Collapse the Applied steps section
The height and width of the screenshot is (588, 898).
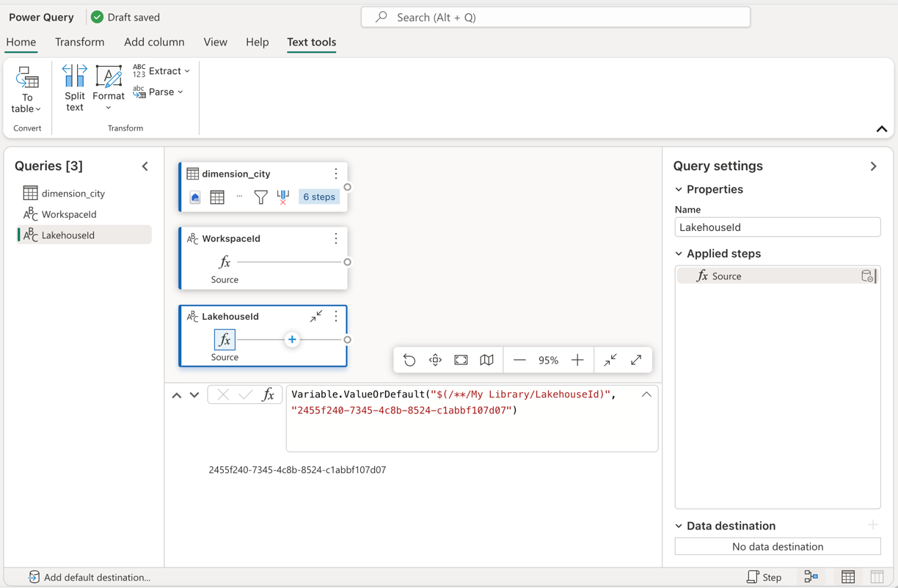(678, 253)
